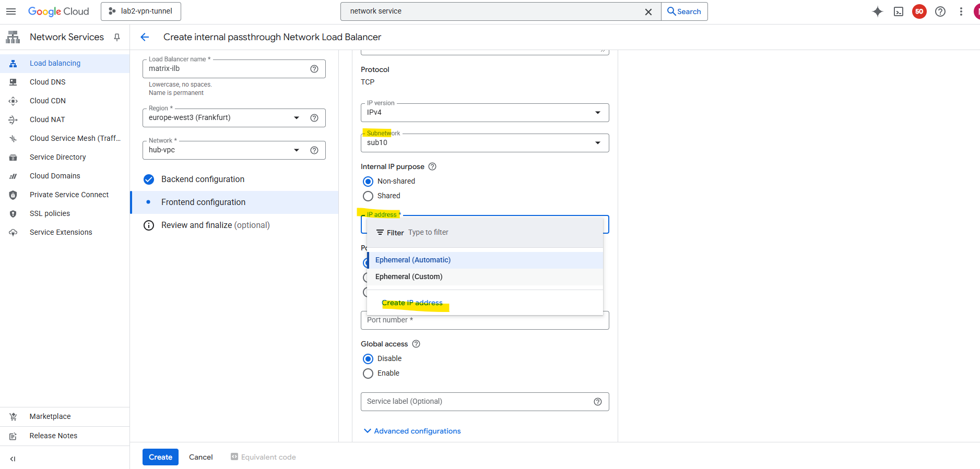Pin the Network Services product

coord(117,37)
